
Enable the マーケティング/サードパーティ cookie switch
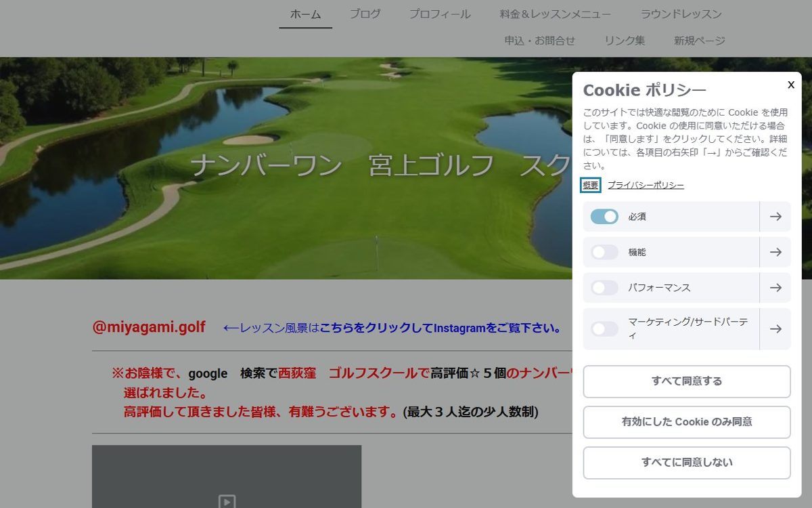[x=604, y=329]
